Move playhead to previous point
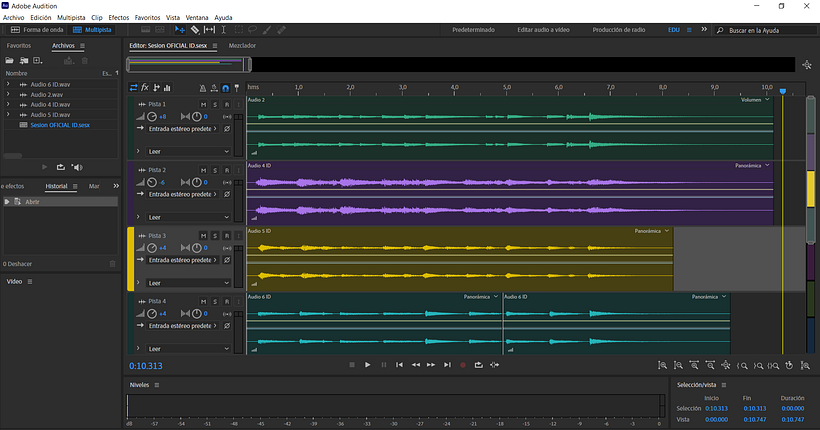This screenshot has height=430, width=820. pos(400,365)
